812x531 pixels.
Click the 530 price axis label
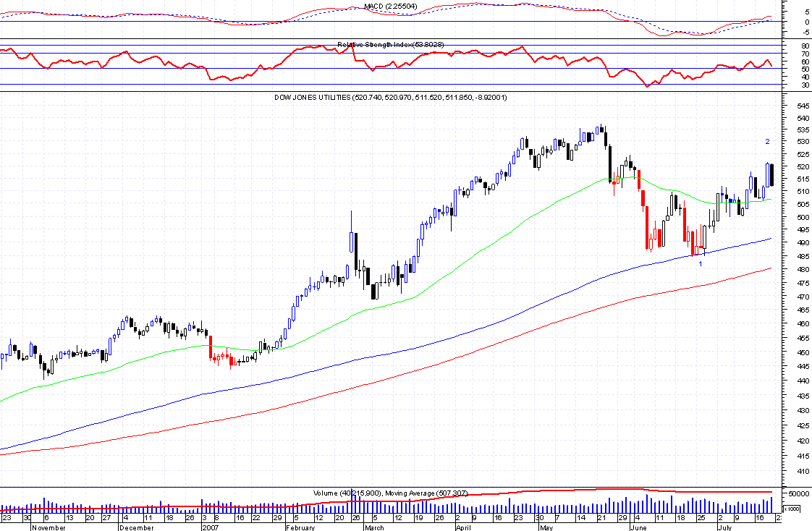pyautogui.click(x=803, y=141)
